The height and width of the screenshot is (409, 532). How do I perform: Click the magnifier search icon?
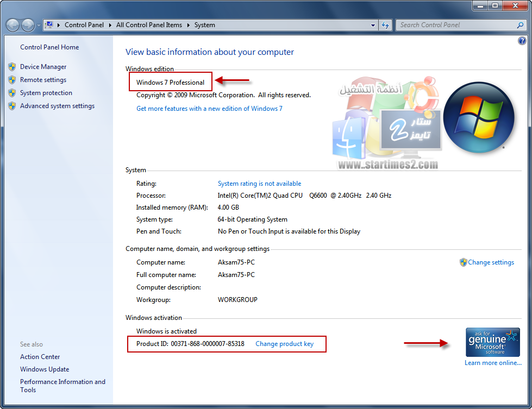(520, 25)
